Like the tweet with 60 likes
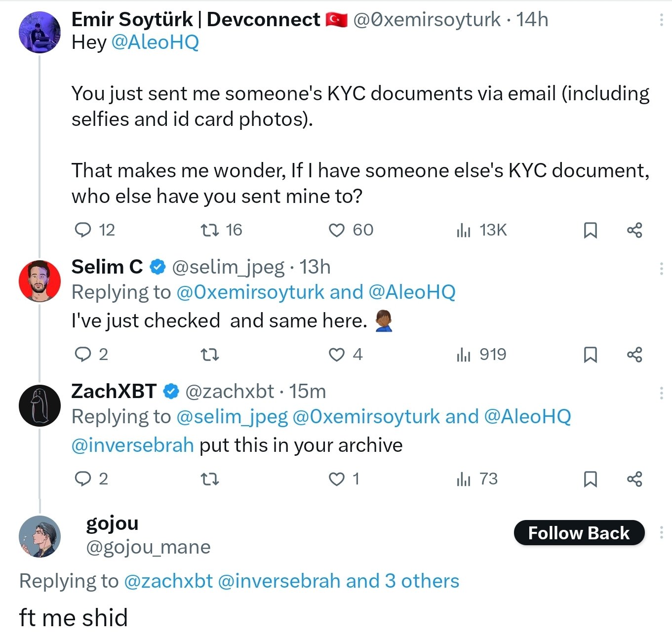This screenshot has height=642, width=672. [337, 230]
